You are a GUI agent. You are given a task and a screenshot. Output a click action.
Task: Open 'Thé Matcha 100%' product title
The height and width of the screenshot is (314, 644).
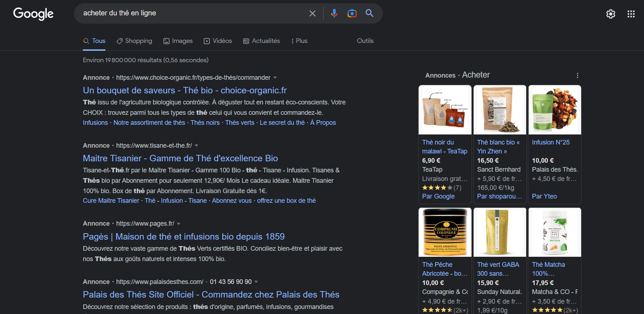click(x=549, y=269)
